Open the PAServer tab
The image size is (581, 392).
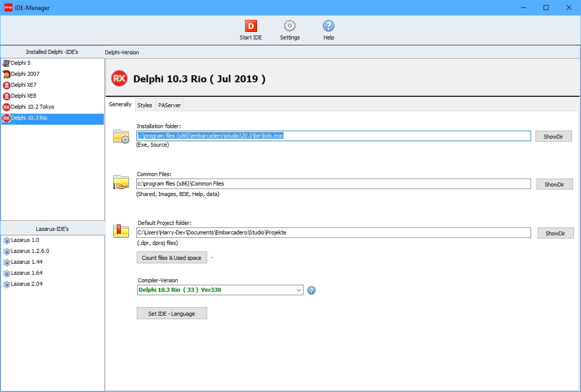click(169, 105)
